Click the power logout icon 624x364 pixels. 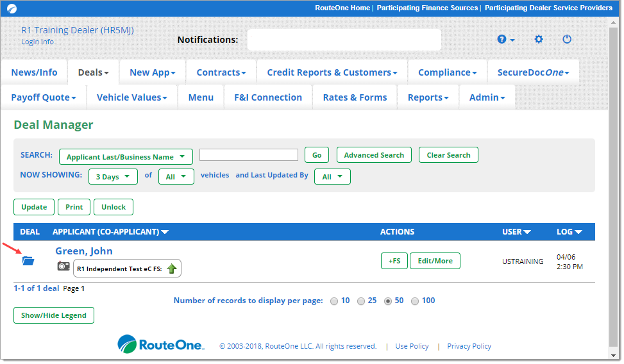tap(567, 39)
